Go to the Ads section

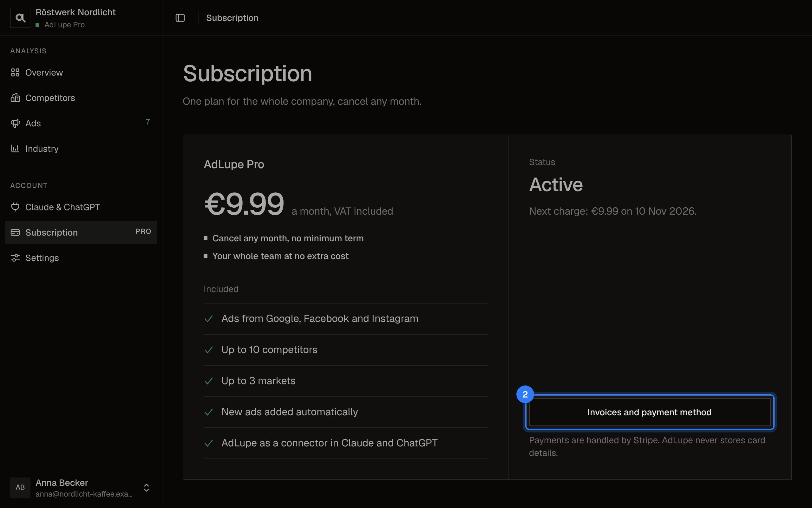(81, 123)
